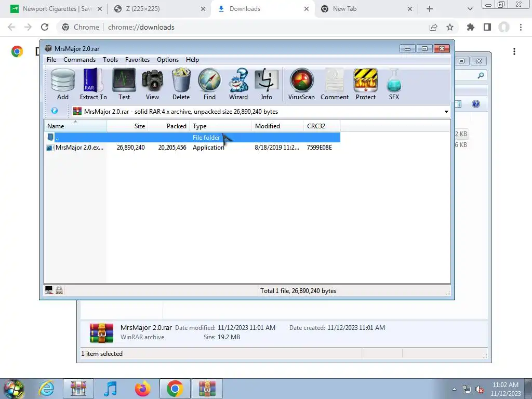
Task: Open the Help menu
Action: pos(192,60)
